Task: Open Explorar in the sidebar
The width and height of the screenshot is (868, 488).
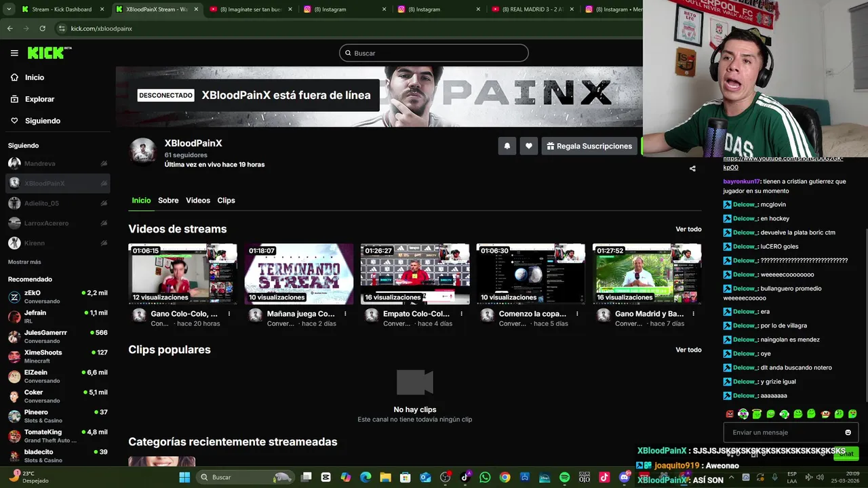Action: [39, 99]
